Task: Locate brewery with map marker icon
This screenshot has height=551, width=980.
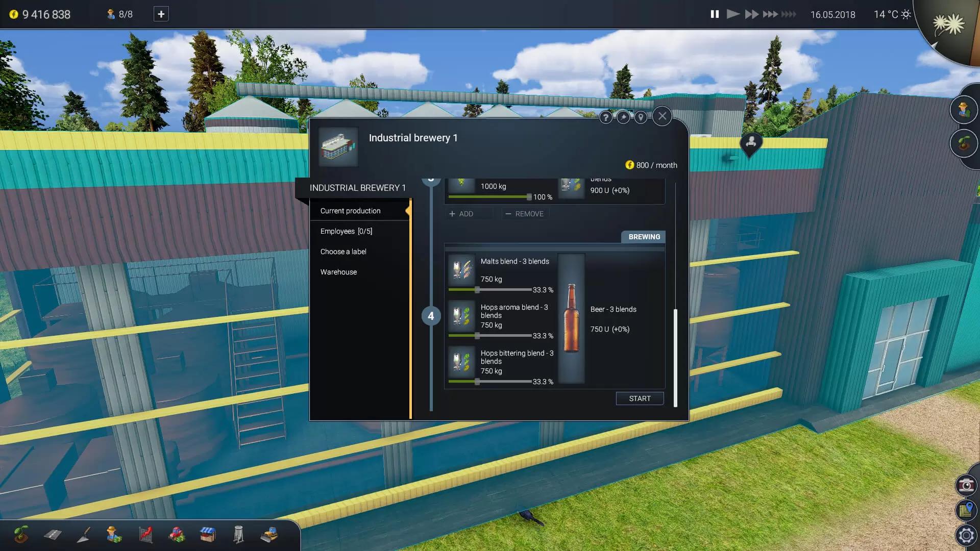Action: click(641, 117)
